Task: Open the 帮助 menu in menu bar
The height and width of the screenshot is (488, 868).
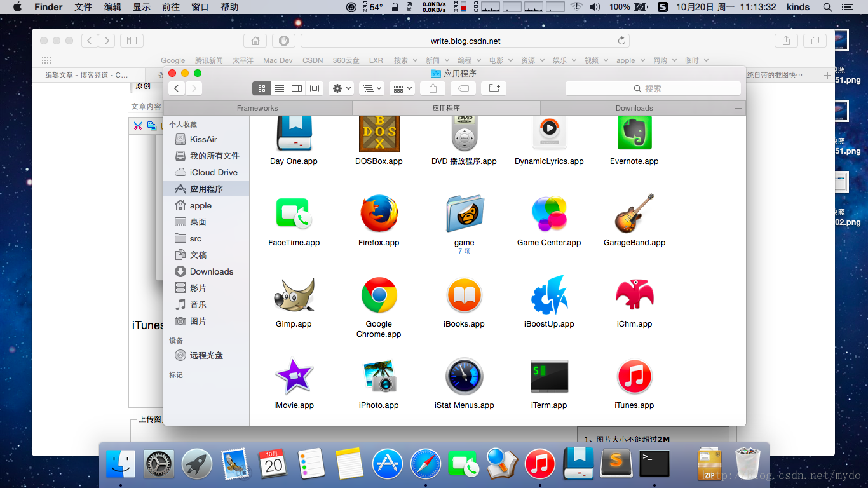Action: pyautogui.click(x=229, y=7)
